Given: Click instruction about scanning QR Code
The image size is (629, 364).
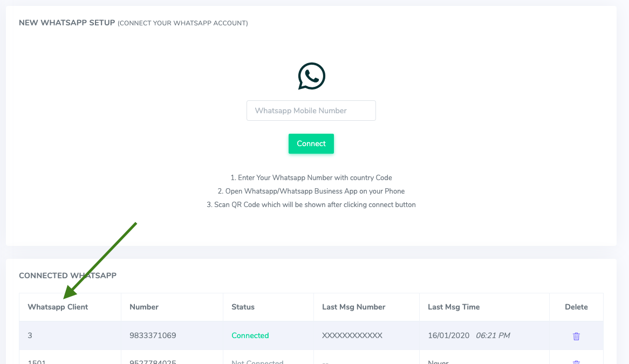Looking at the screenshot, I should tap(311, 205).
